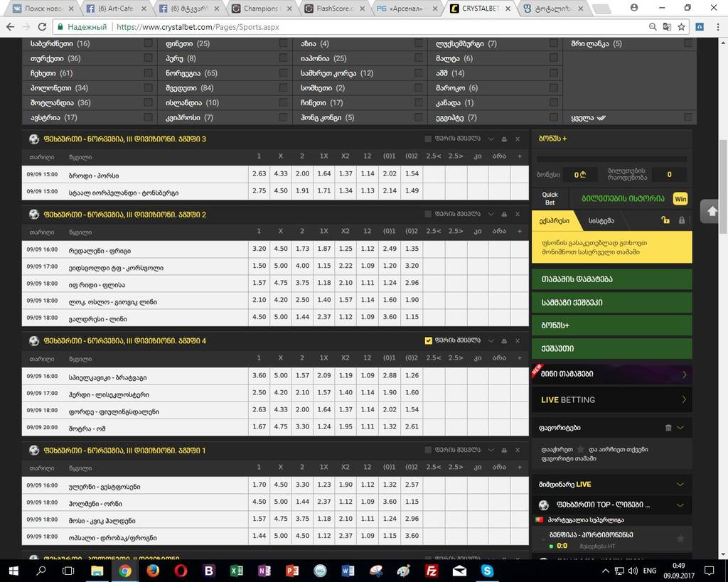Open Firefox from the taskbar
The height and width of the screenshot is (582, 728).
[153, 571]
